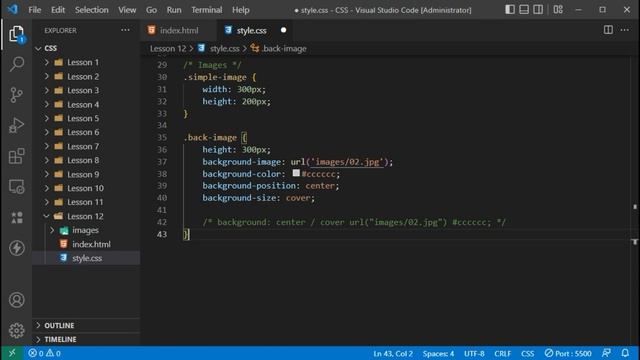Open the Terminal menu
Screen dimensions: 640x360
(x=207, y=10)
